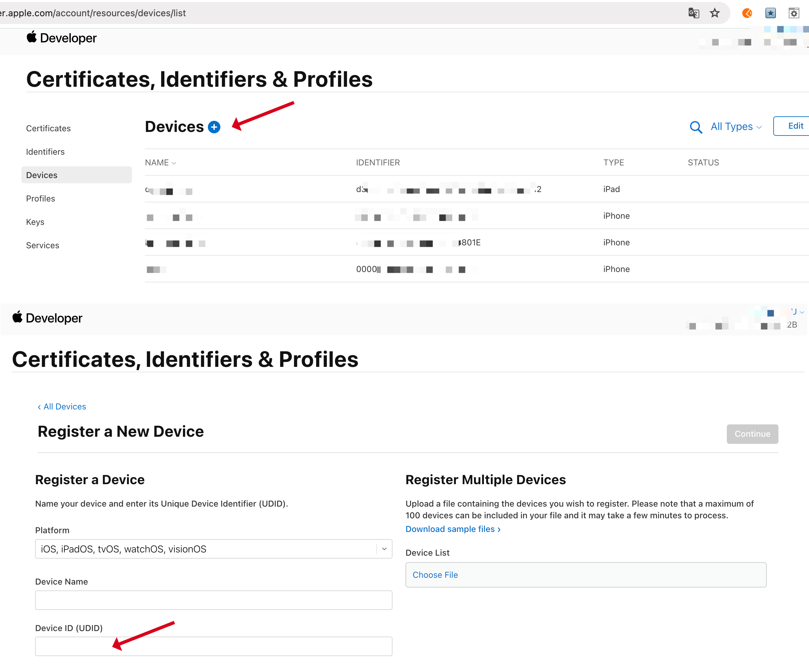Click the Edit button for devices
809x672 pixels.
[795, 126]
